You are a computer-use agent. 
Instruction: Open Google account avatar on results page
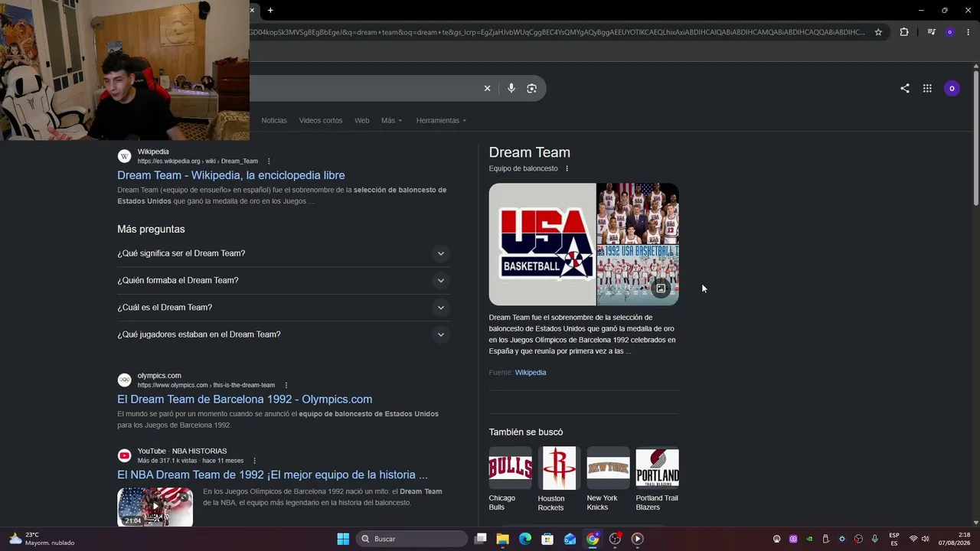[x=952, y=88]
